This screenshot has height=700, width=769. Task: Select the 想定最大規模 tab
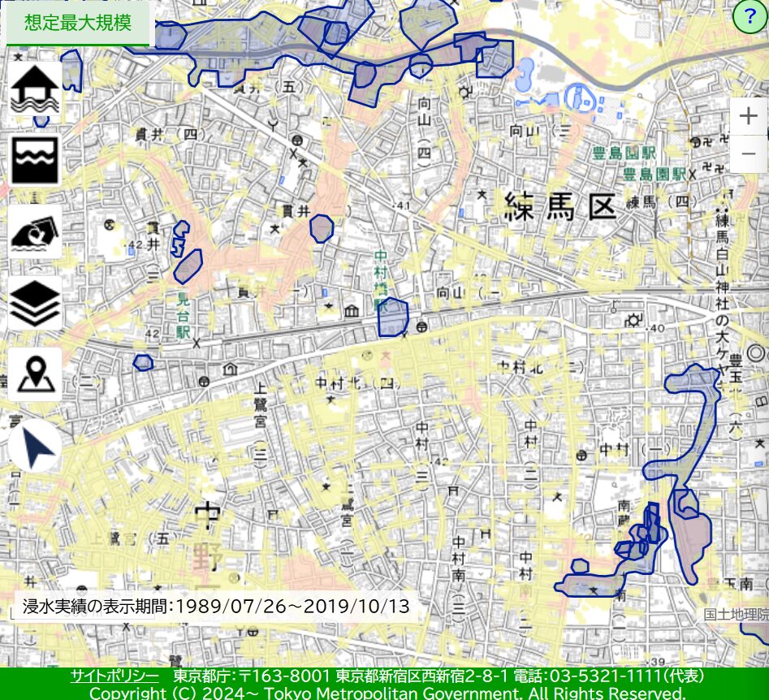click(78, 23)
